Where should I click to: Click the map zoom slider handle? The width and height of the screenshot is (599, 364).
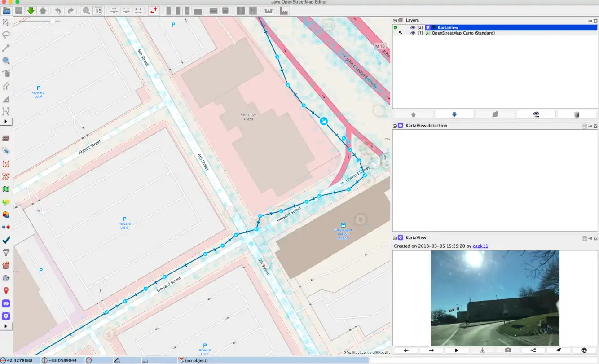point(53,21)
